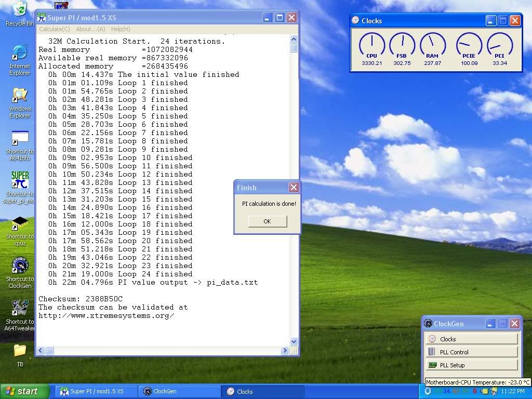The image size is (532, 399).
Task: Click the '32M Calculation Start' line
Action: tap(137, 42)
